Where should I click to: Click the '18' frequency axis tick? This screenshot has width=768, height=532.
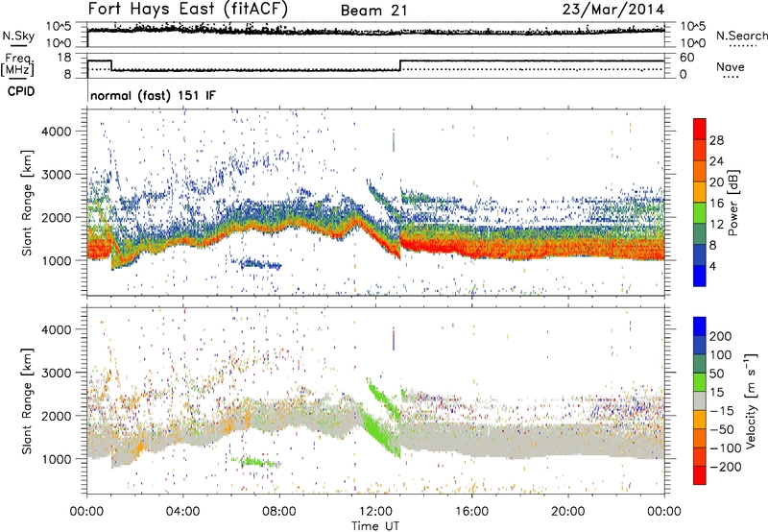click(x=64, y=58)
